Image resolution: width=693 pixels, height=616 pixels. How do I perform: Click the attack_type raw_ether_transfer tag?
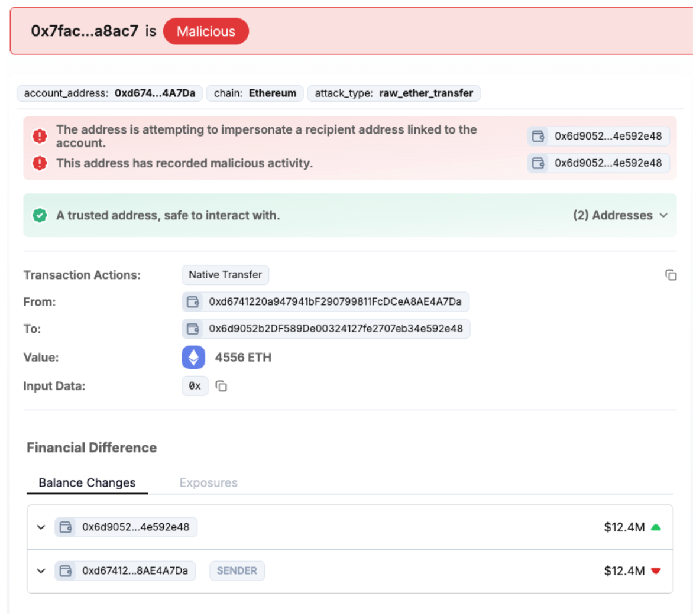(x=394, y=93)
